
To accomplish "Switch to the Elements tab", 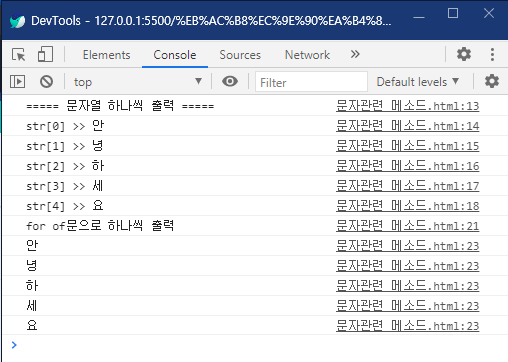I will [107, 55].
